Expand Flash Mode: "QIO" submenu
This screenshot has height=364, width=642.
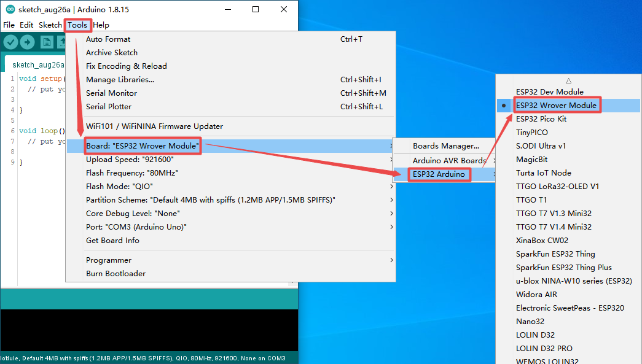tap(230, 187)
